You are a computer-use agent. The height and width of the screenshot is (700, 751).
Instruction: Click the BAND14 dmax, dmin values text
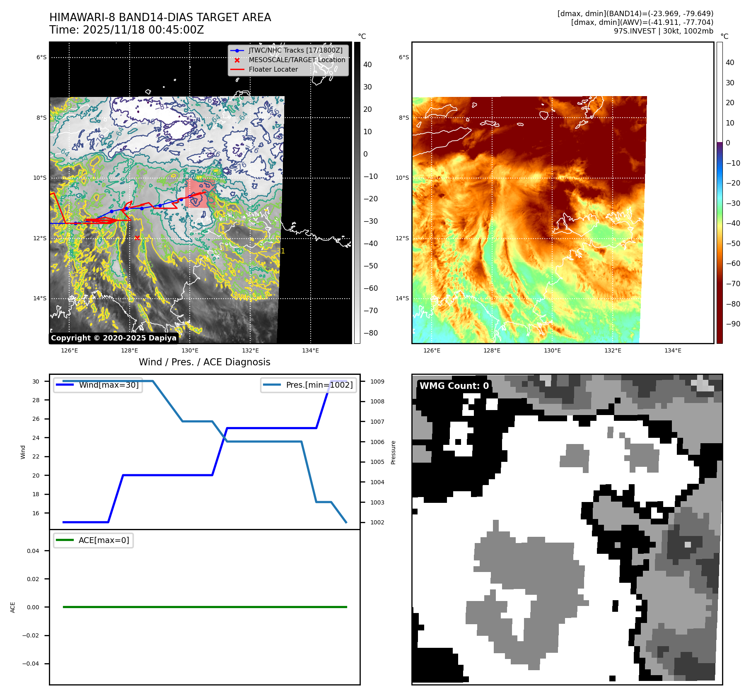pyautogui.click(x=635, y=14)
